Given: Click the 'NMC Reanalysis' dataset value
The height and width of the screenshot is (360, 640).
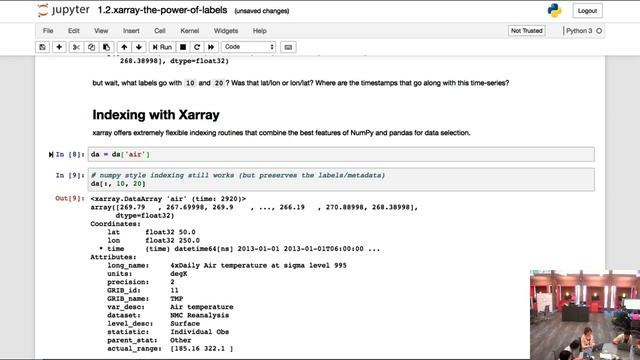Looking at the screenshot, I should click(x=200, y=315).
